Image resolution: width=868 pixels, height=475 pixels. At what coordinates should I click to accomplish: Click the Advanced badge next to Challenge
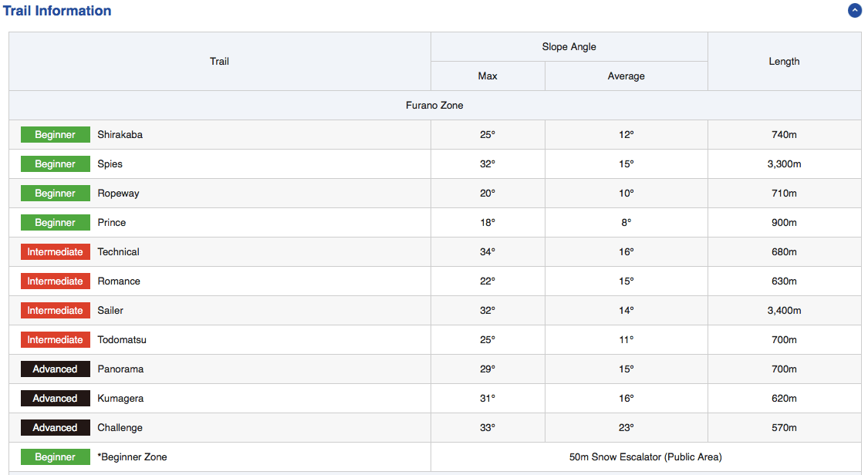pos(55,428)
